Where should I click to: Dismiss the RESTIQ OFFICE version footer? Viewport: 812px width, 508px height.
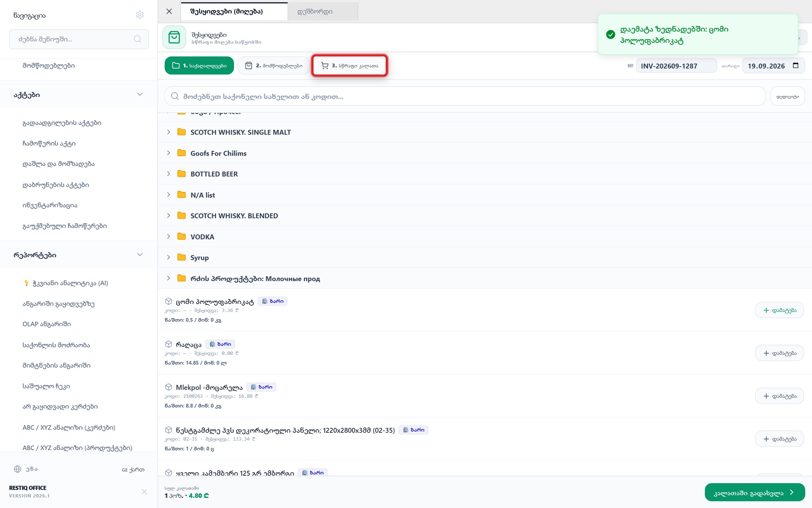(144, 491)
